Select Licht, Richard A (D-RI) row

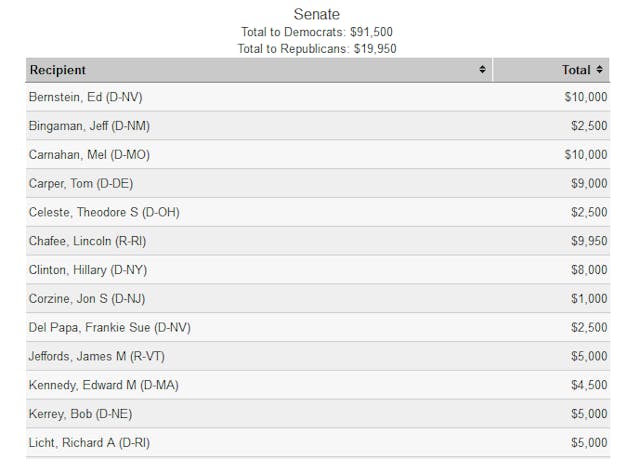click(89, 443)
